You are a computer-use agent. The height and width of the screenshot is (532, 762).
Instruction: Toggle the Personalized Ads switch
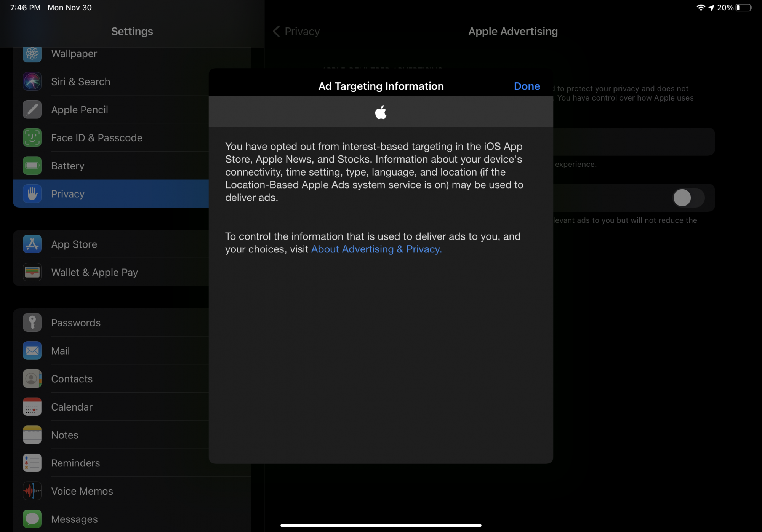click(688, 198)
